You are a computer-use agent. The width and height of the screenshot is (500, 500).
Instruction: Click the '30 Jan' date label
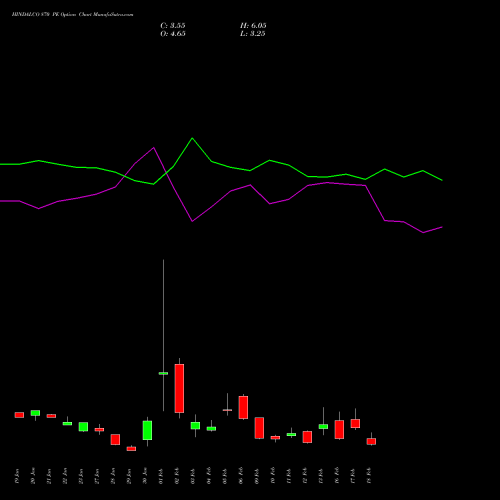145,476
